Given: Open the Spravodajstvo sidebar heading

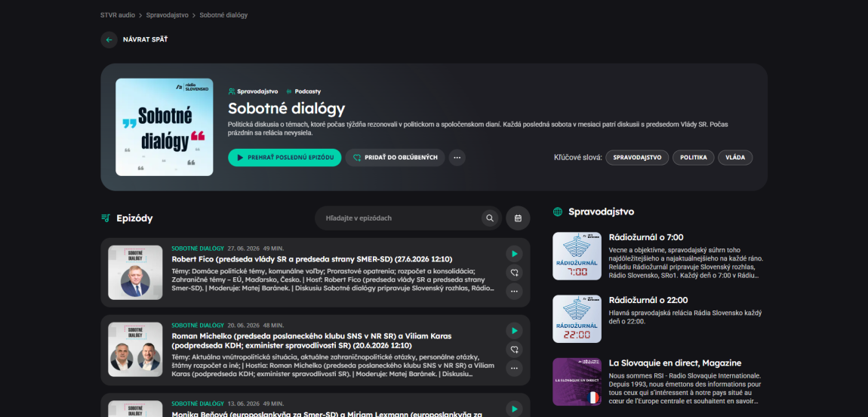Looking at the screenshot, I should pos(601,212).
